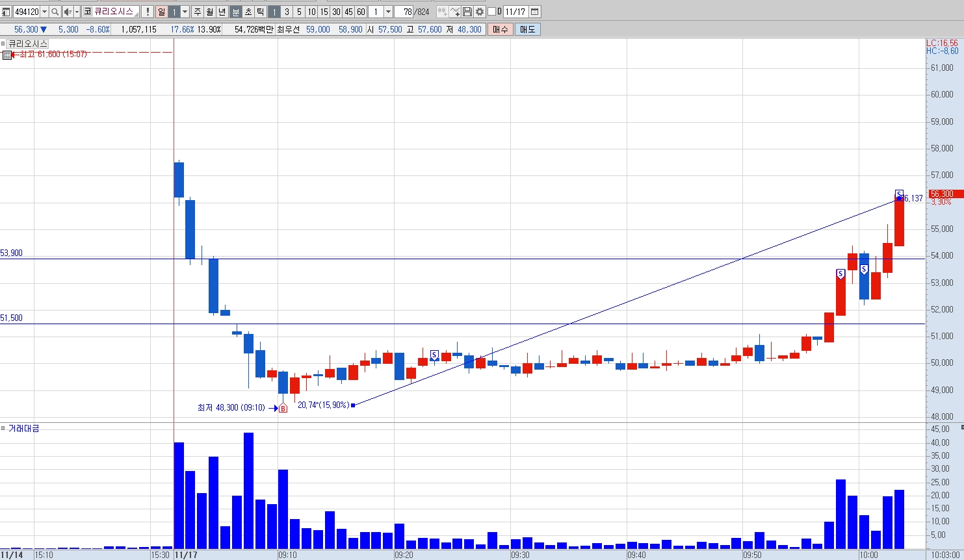Click the save chart floppy disk icon
Image resolution: width=964 pixels, height=560 pixels.
click(467, 12)
